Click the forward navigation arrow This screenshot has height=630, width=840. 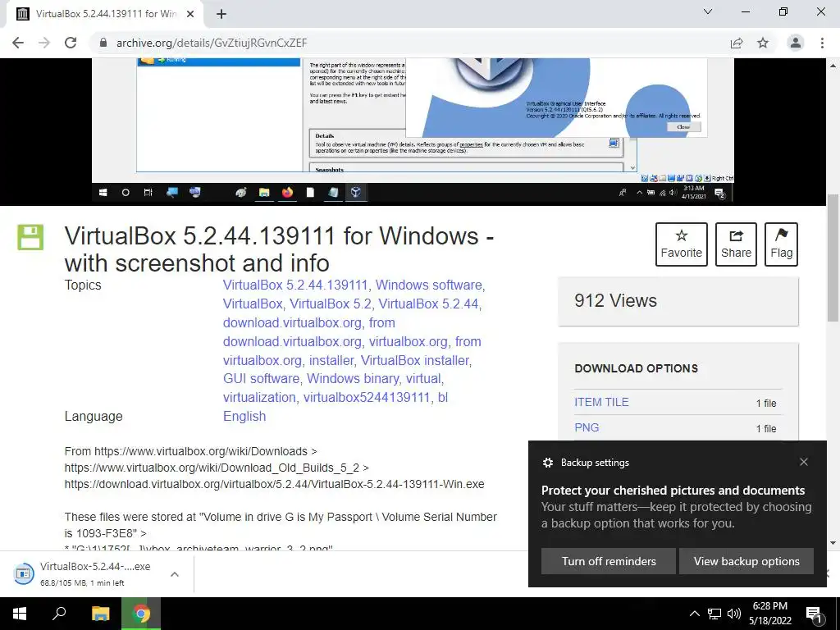pyautogui.click(x=44, y=43)
